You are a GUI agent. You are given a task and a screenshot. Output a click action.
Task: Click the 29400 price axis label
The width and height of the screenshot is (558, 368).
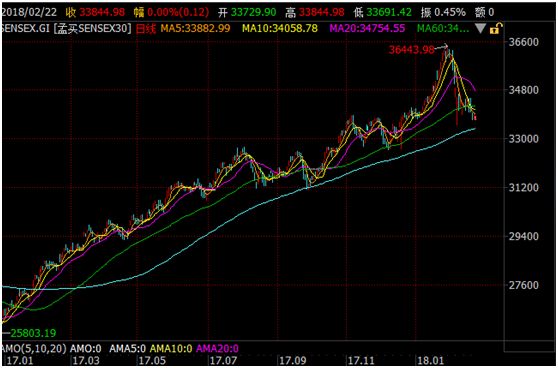pos(524,236)
